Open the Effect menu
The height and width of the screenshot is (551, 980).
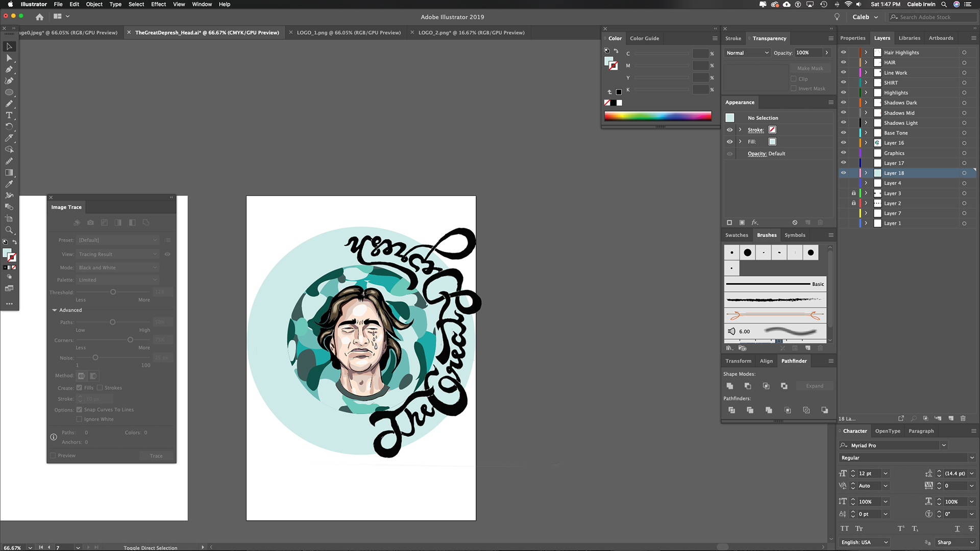[x=158, y=4]
